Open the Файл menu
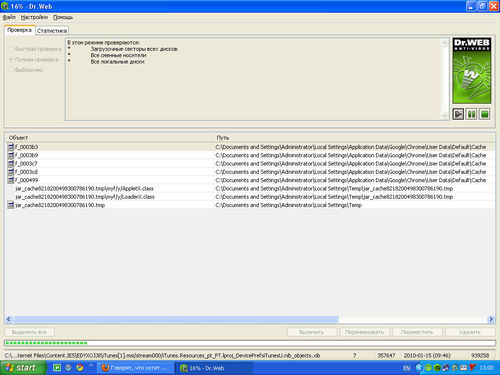The width and height of the screenshot is (500, 375). click(x=9, y=17)
